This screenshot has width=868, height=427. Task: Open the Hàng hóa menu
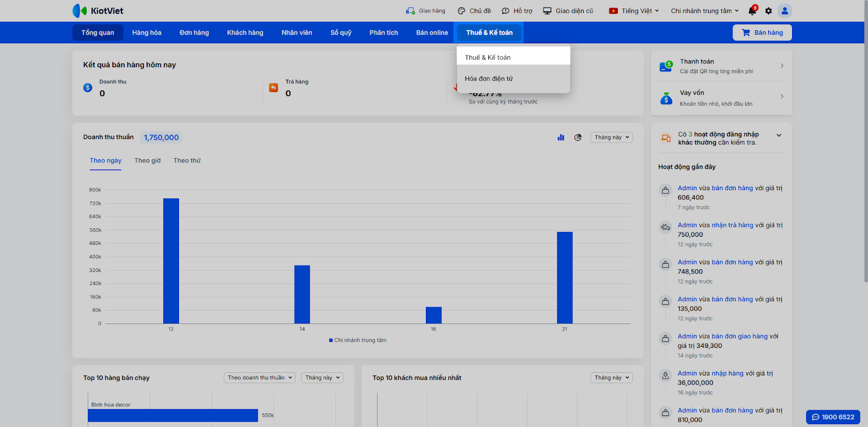(x=147, y=33)
